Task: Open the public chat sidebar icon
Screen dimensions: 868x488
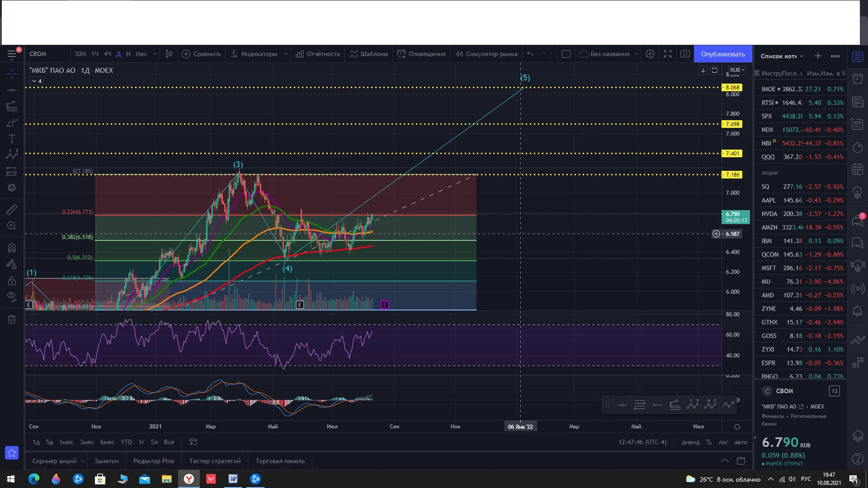Action: click(858, 221)
